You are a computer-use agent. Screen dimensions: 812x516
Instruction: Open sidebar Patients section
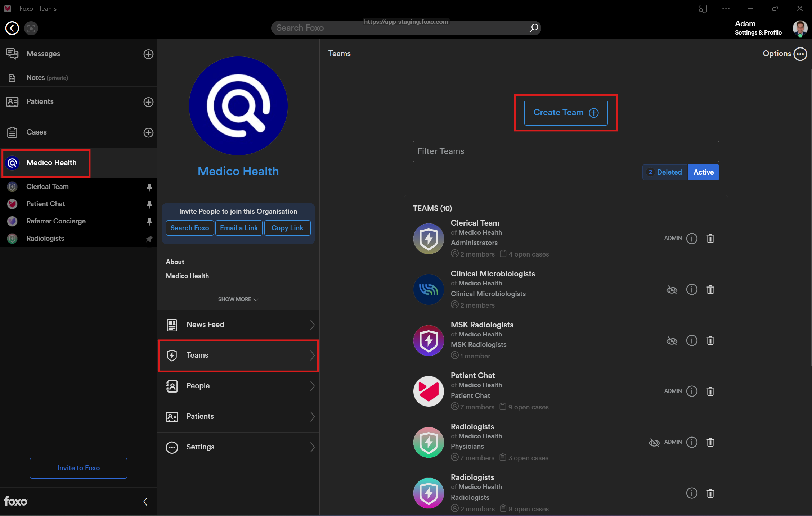coord(40,101)
